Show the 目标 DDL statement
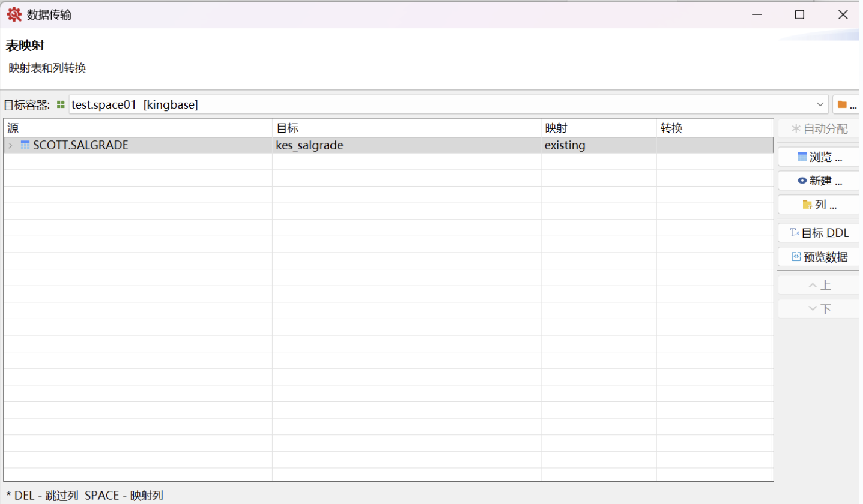Image resolution: width=863 pixels, height=504 pixels. point(819,233)
